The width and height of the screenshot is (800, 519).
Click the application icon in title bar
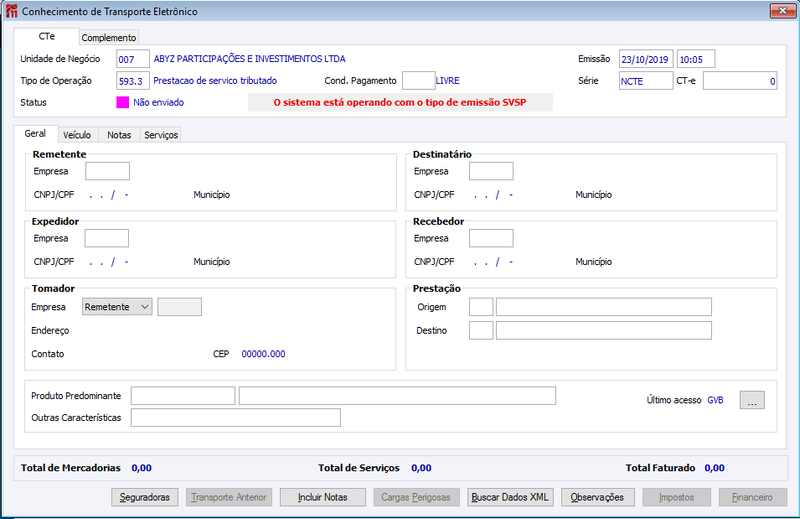click(11, 11)
